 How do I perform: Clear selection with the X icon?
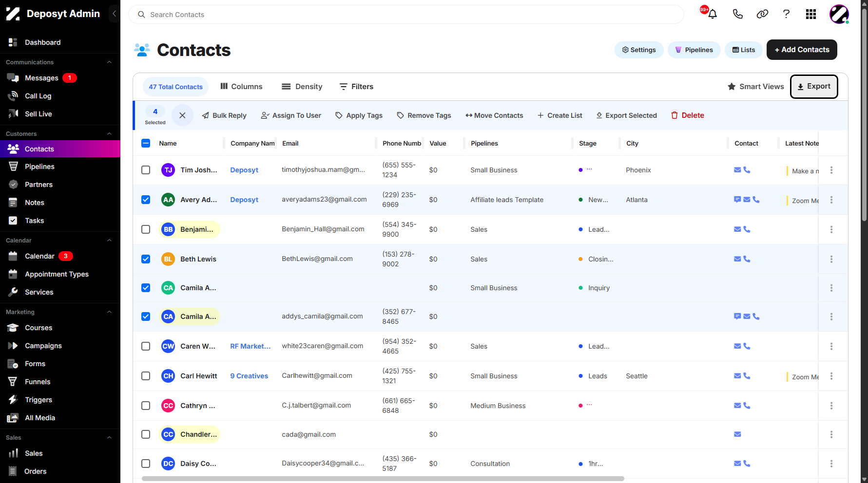182,115
